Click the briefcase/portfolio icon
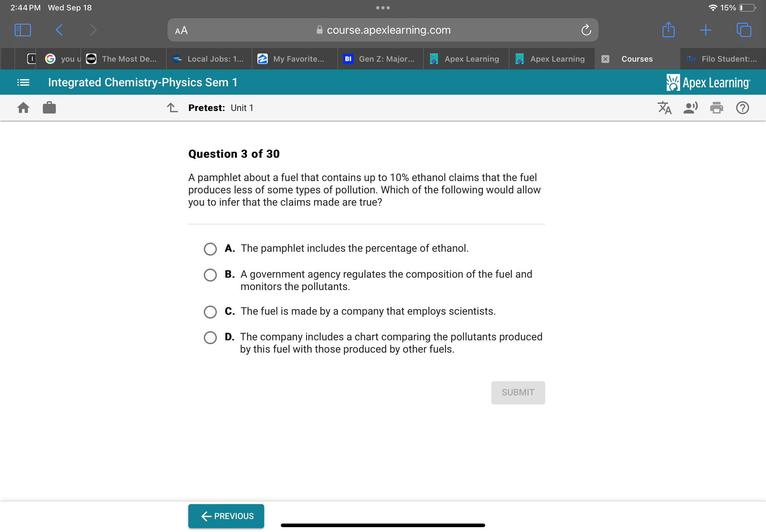 pyautogui.click(x=49, y=108)
